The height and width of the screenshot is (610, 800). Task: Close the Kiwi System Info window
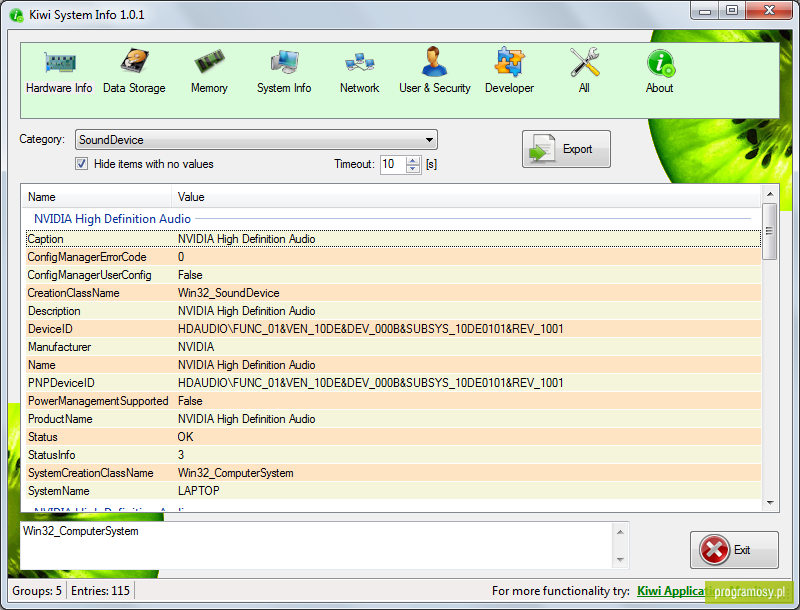[769, 11]
